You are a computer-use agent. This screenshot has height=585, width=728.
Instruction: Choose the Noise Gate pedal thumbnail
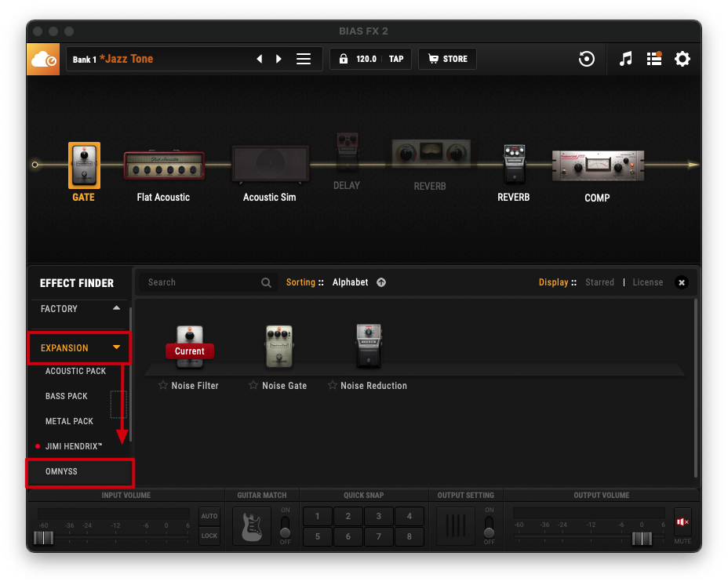click(x=279, y=347)
